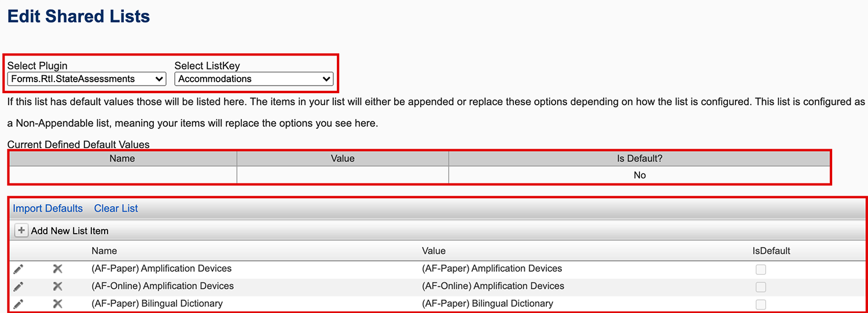Delete the (AF-Paper) Bilingual Dictionary row
This screenshot has height=313, width=868.
(x=57, y=304)
